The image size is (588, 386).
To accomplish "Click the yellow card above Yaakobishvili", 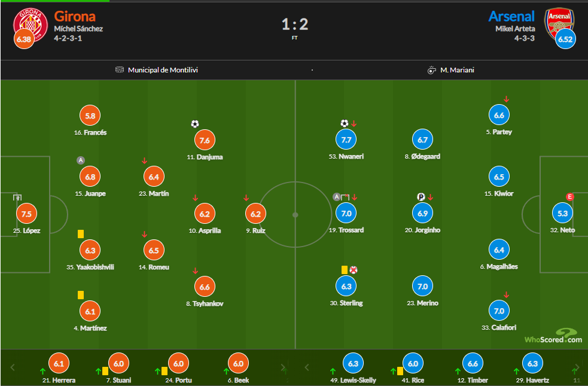I will (81, 234).
